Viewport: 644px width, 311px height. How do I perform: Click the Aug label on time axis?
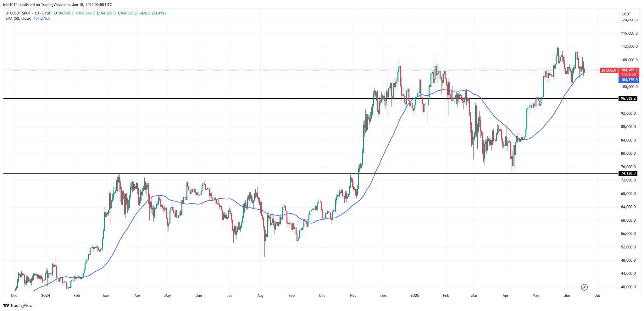click(x=260, y=296)
